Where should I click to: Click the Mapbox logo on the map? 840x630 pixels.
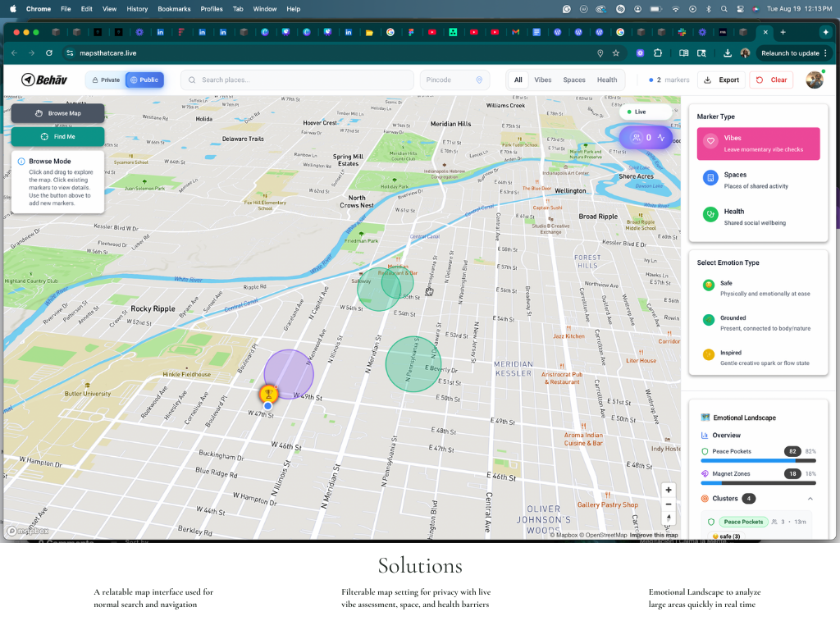(x=28, y=531)
